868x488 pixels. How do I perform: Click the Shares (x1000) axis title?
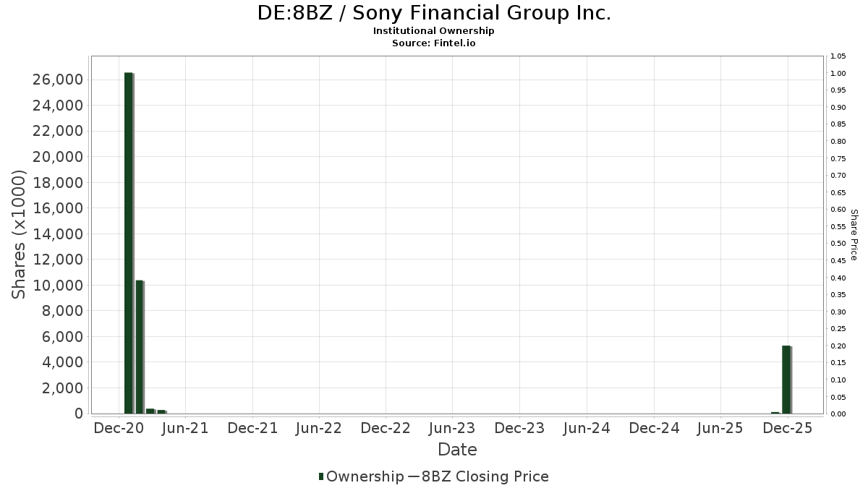click(x=20, y=234)
